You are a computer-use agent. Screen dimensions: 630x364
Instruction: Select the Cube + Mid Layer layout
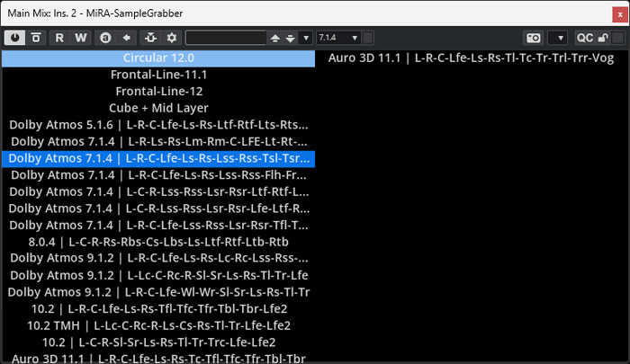click(x=158, y=108)
